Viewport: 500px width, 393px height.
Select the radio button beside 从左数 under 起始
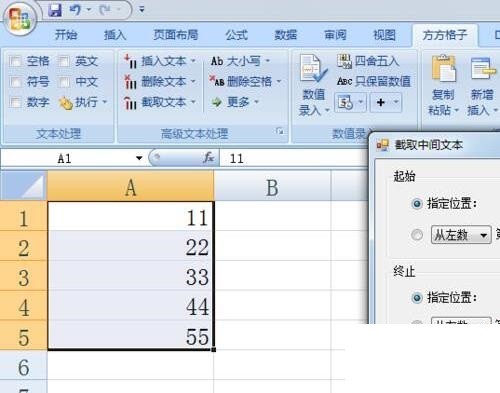pyautogui.click(x=417, y=235)
